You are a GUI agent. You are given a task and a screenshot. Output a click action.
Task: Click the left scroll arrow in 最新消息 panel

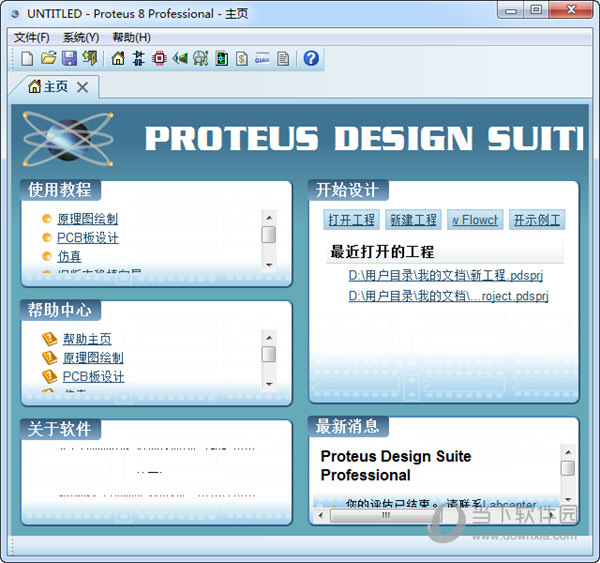coord(321,516)
